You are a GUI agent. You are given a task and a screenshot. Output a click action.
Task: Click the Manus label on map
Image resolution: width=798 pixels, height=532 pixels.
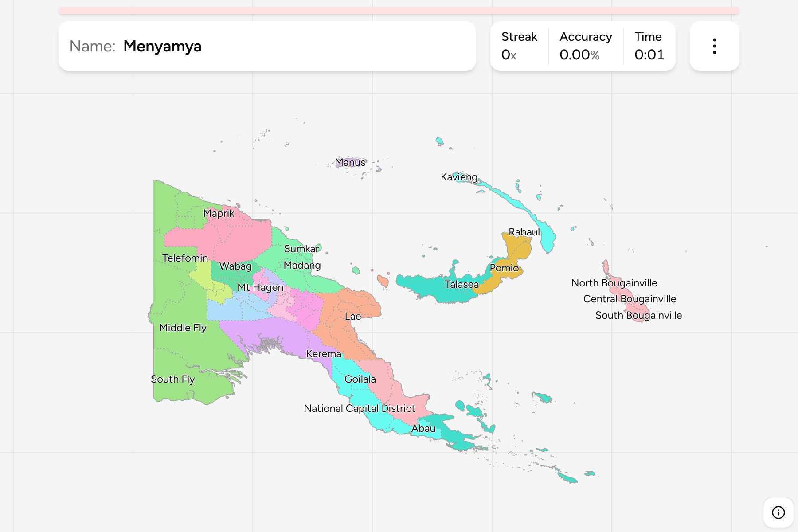tap(350, 163)
